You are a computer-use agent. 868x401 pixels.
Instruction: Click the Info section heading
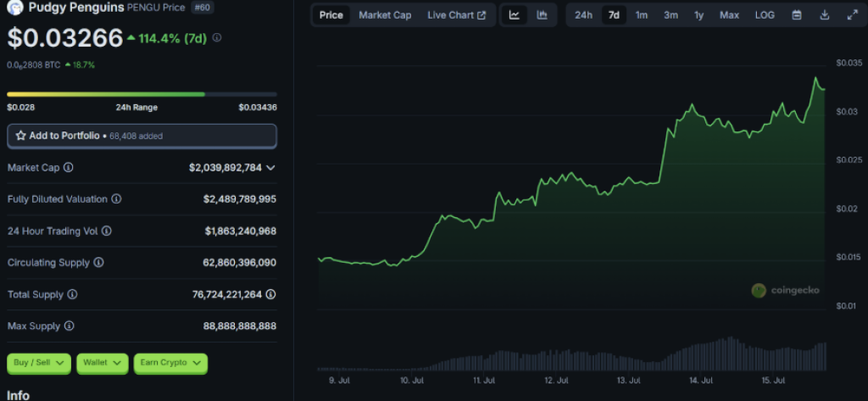coord(18,395)
